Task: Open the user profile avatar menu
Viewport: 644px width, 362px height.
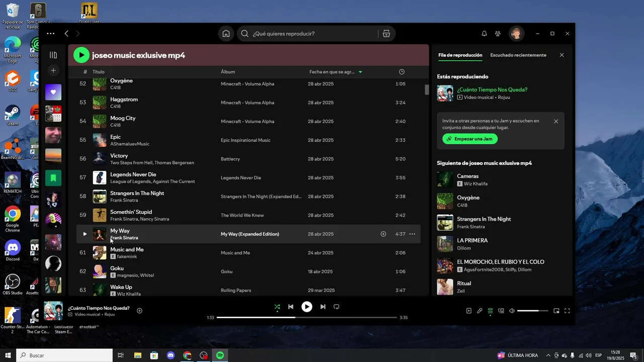Action: tap(516, 34)
